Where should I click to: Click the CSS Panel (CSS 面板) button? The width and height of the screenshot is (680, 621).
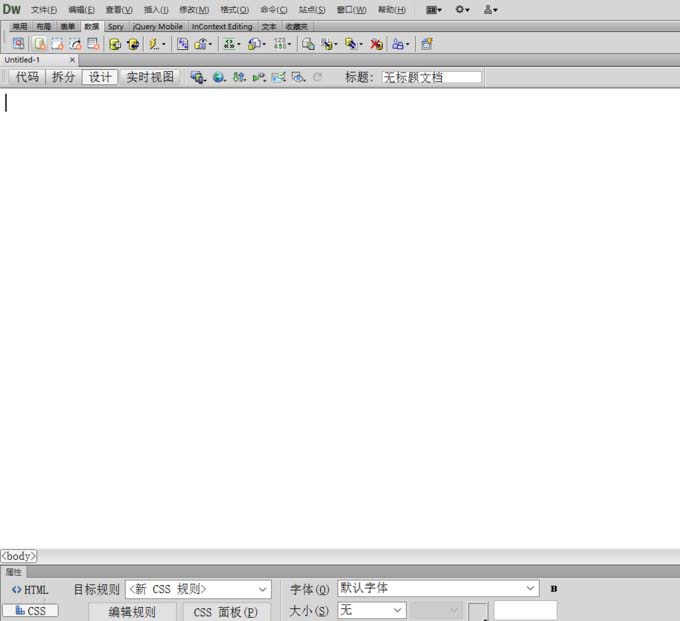click(226, 611)
